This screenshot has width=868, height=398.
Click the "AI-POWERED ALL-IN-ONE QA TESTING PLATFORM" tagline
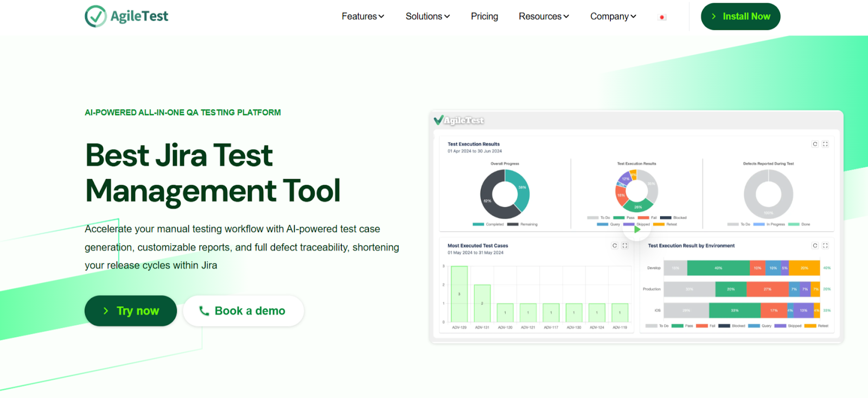pos(183,112)
